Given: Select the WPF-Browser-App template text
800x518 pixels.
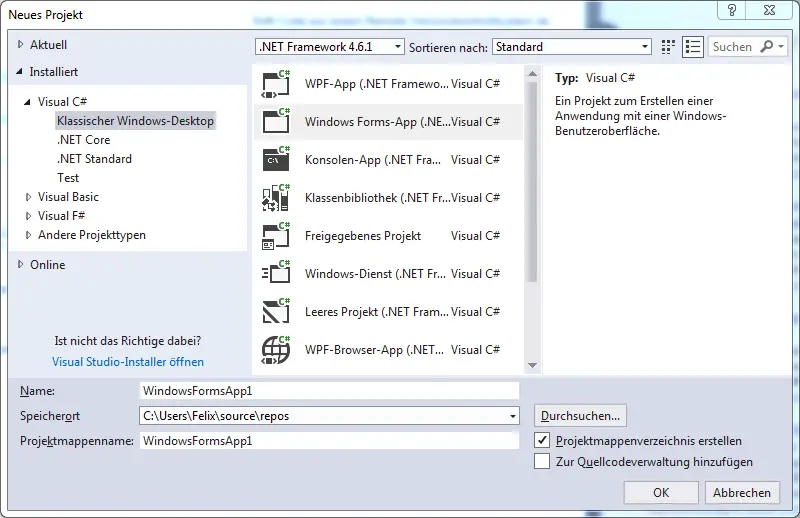Looking at the screenshot, I should tap(374, 350).
